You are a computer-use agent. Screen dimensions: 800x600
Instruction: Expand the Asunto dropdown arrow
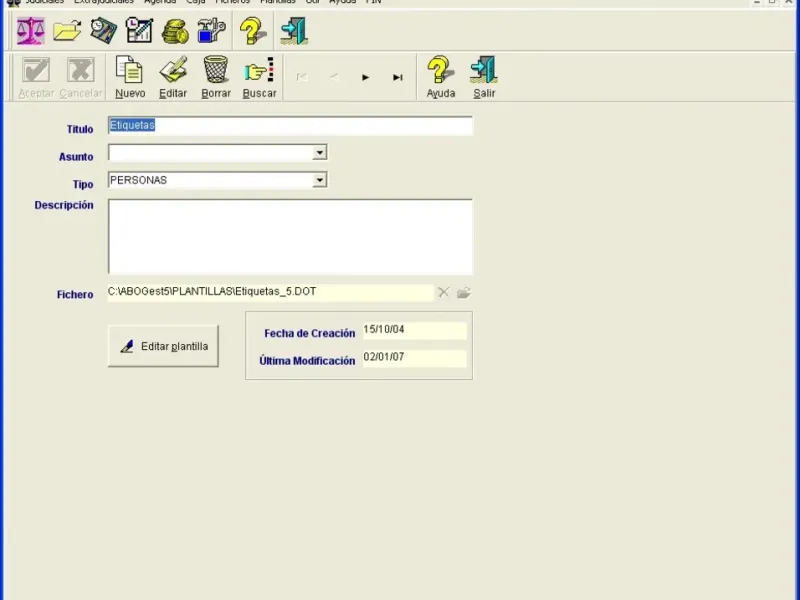coord(319,153)
